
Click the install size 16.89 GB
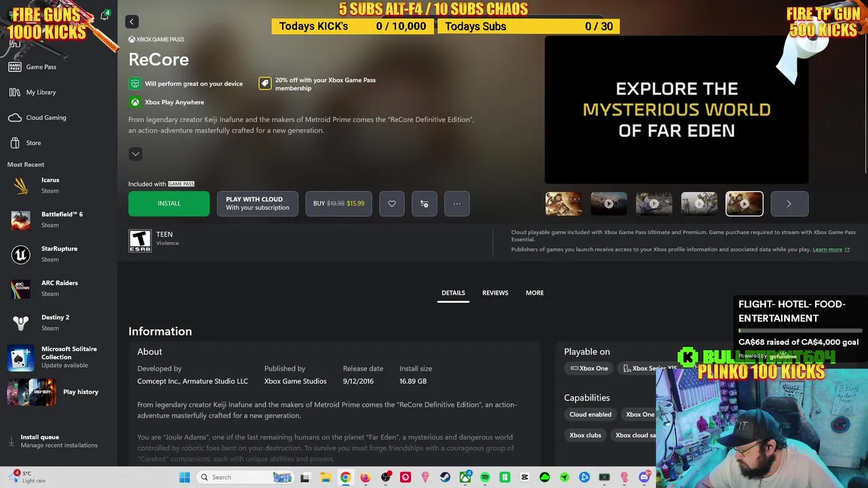tap(413, 381)
